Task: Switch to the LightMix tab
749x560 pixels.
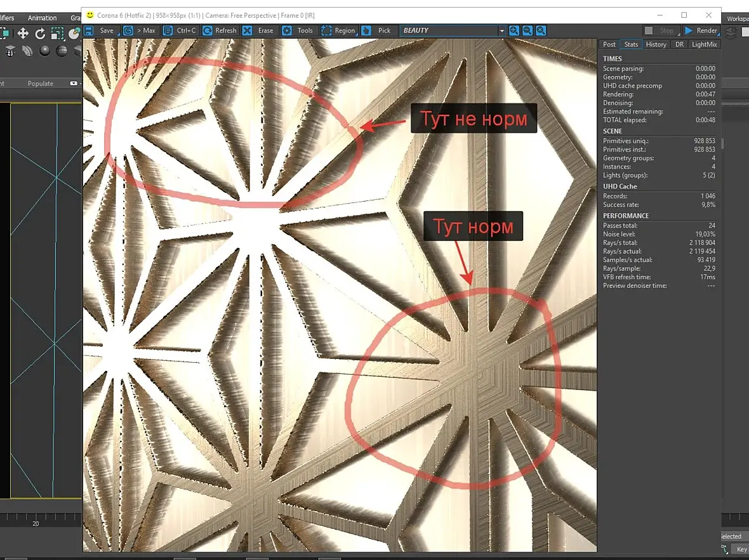Action: click(704, 44)
